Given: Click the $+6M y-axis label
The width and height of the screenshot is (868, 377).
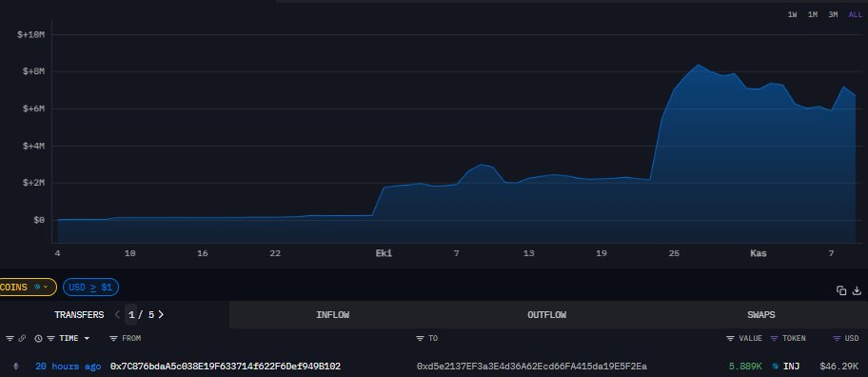Looking at the screenshot, I should pyautogui.click(x=33, y=109).
